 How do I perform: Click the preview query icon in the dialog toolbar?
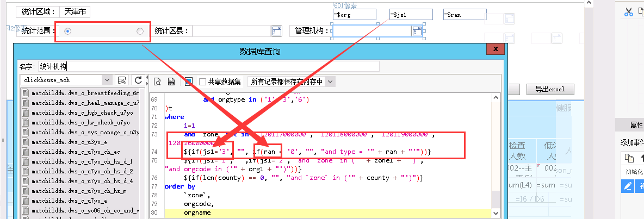157,82
